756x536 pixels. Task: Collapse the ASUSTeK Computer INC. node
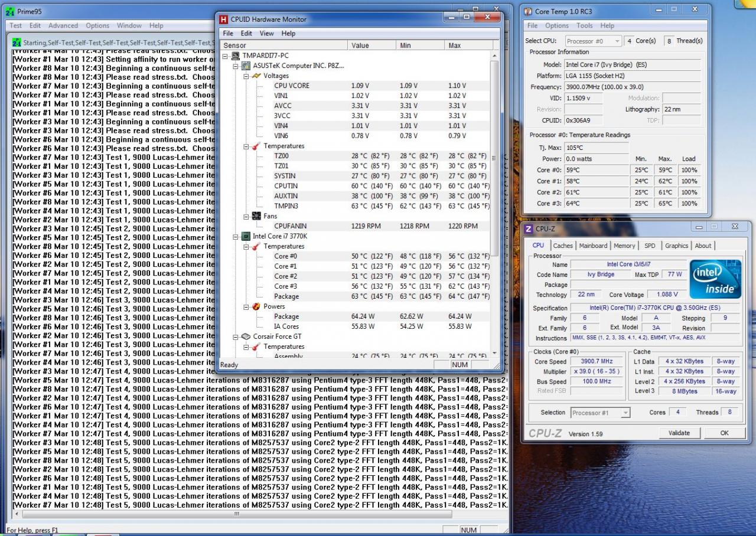coord(236,66)
